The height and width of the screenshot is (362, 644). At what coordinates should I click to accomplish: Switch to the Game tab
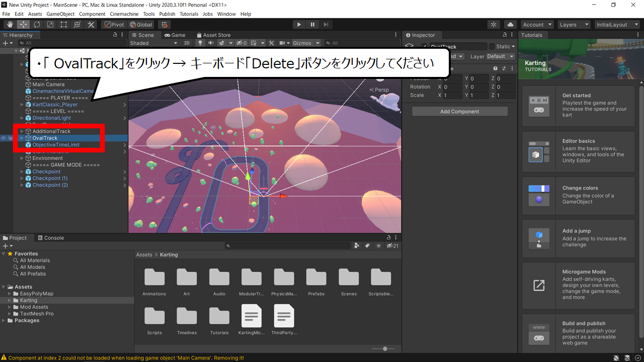pos(175,35)
